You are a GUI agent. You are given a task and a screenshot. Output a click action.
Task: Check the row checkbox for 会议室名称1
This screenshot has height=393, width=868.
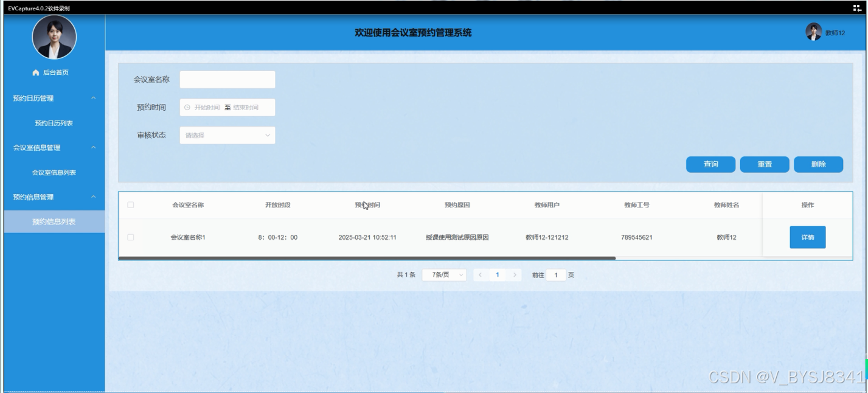tap(131, 237)
